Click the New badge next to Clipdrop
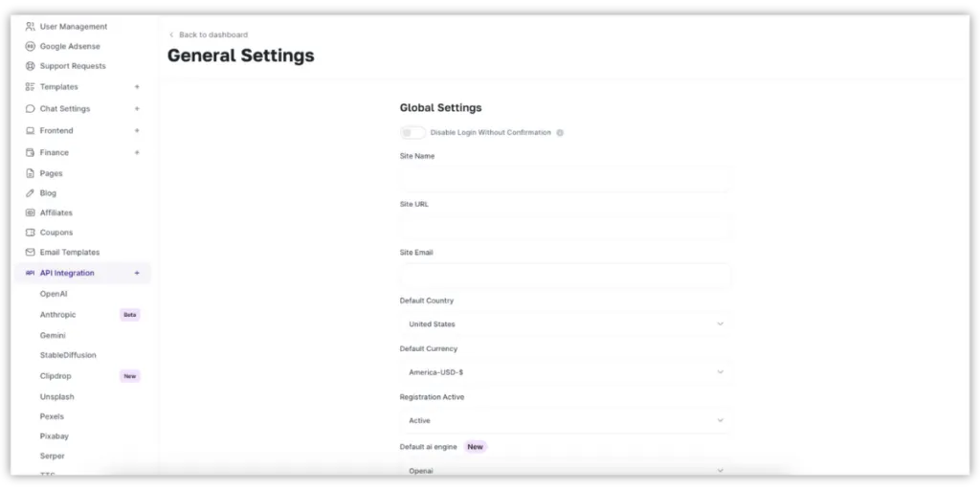The image size is (980, 490). click(130, 376)
